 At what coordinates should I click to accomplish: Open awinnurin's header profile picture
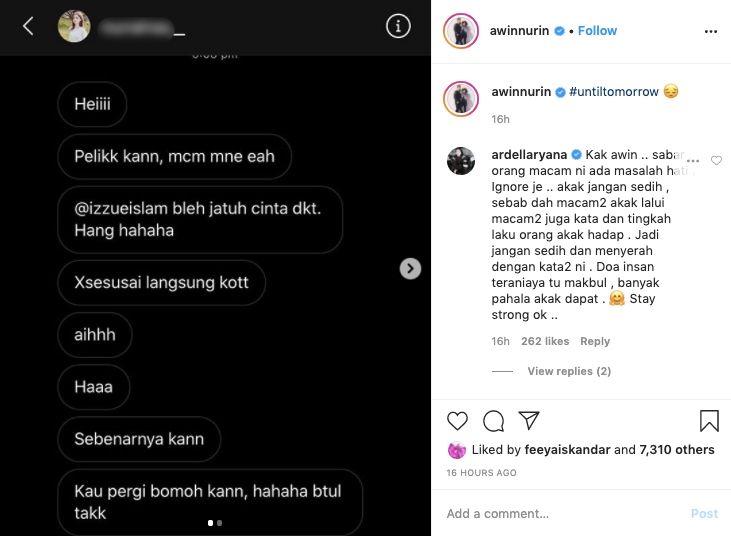(x=461, y=31)
